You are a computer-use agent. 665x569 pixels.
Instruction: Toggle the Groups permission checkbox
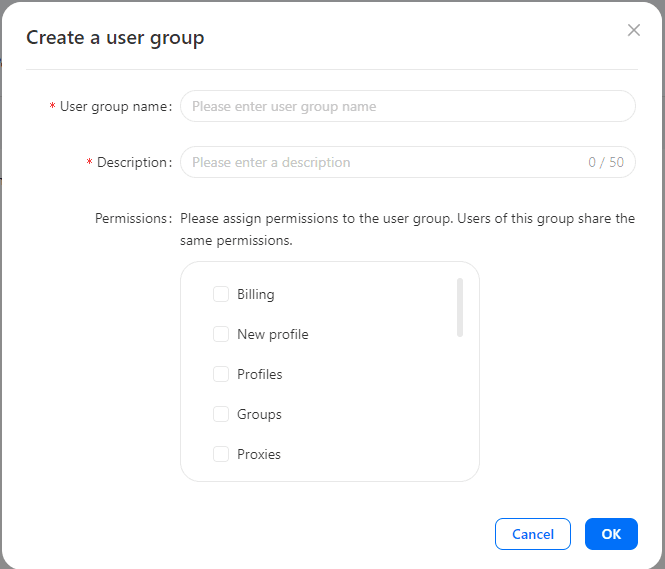click(x=221, y=414)
